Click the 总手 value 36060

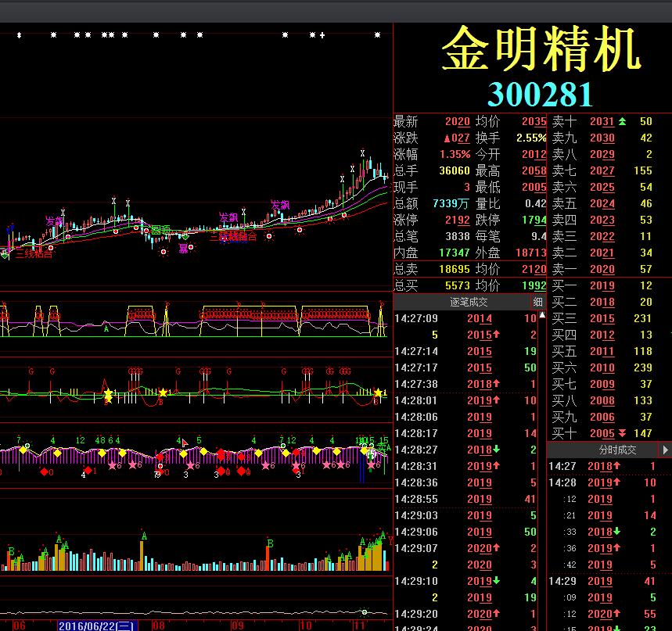click(455, 170)
